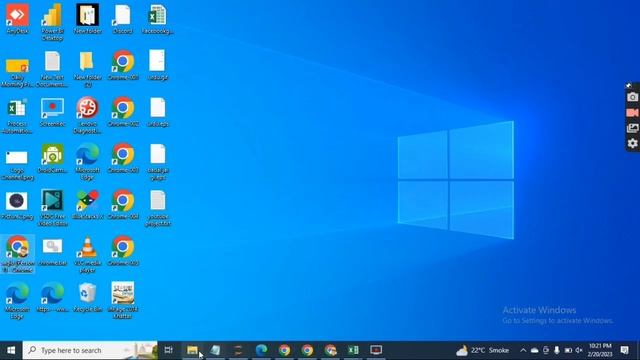
Task: Select the Recycle Bin icon
Action: pos(87,298)
